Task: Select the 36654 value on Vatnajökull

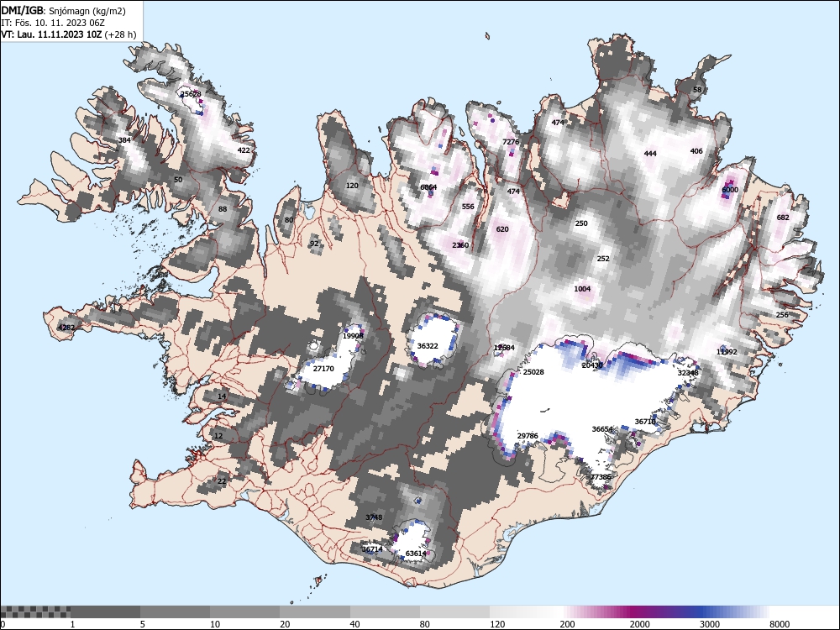Action: [x=602, y=429]
